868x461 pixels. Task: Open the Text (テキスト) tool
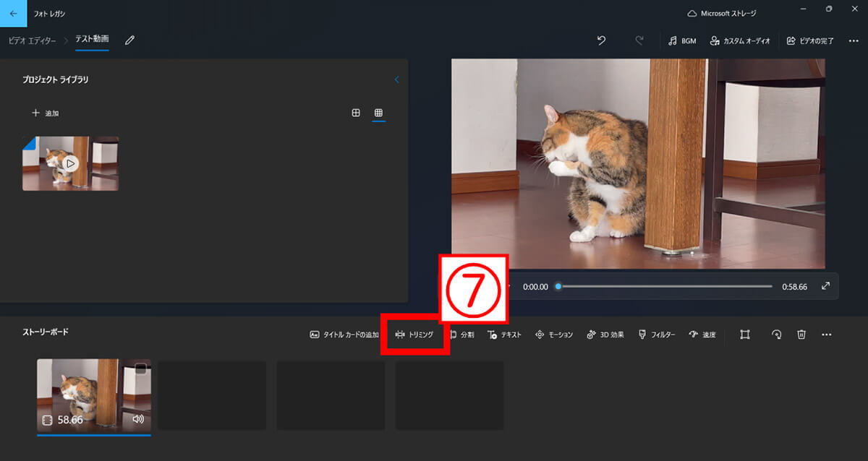(x=504, y=335)
